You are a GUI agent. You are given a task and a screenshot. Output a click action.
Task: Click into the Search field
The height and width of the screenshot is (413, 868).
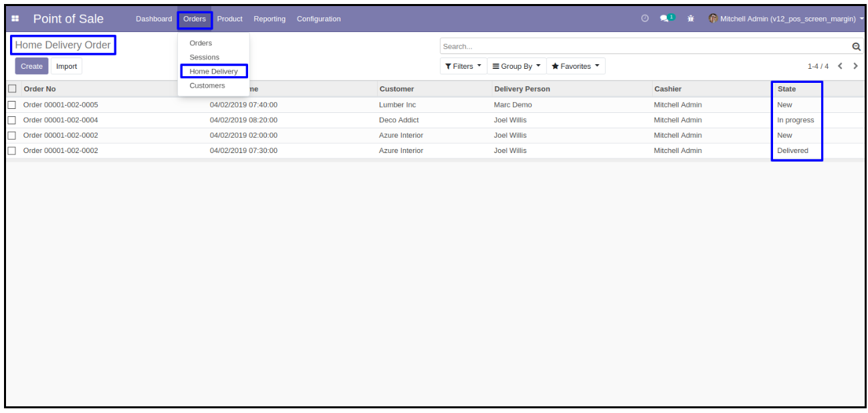pyautogui.click(x=642, y=47)
